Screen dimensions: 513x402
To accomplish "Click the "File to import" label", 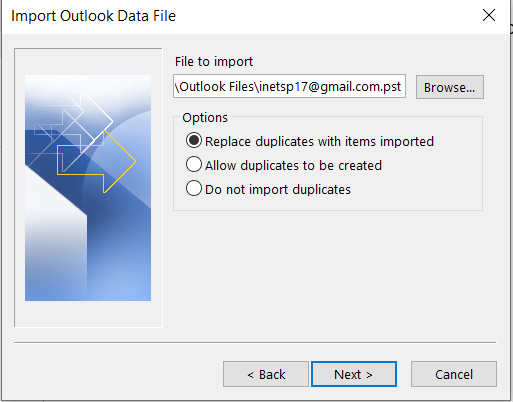I will (x=214, y=62).
